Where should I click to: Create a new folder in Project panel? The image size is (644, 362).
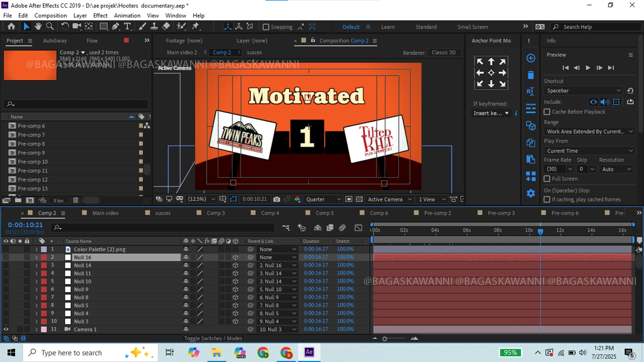pyautogui.click(x=18, y=200)
